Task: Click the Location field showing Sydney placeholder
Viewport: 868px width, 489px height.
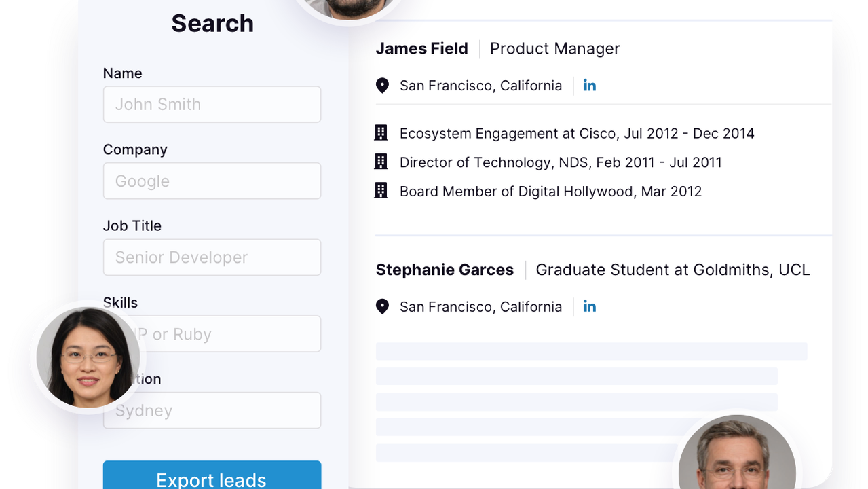Action: pos(212,410)
